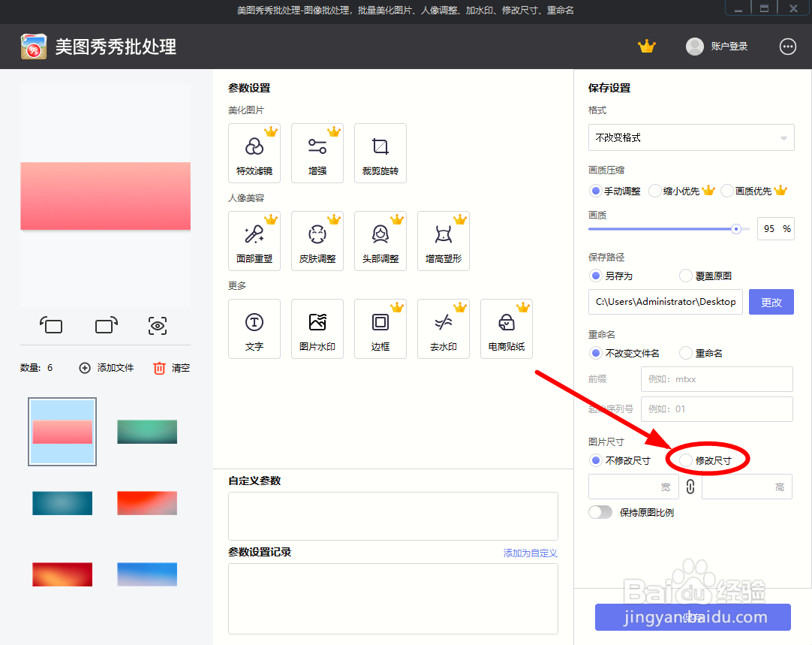
Task: Click the 起始序列号 input field
Action: [717, 408]
